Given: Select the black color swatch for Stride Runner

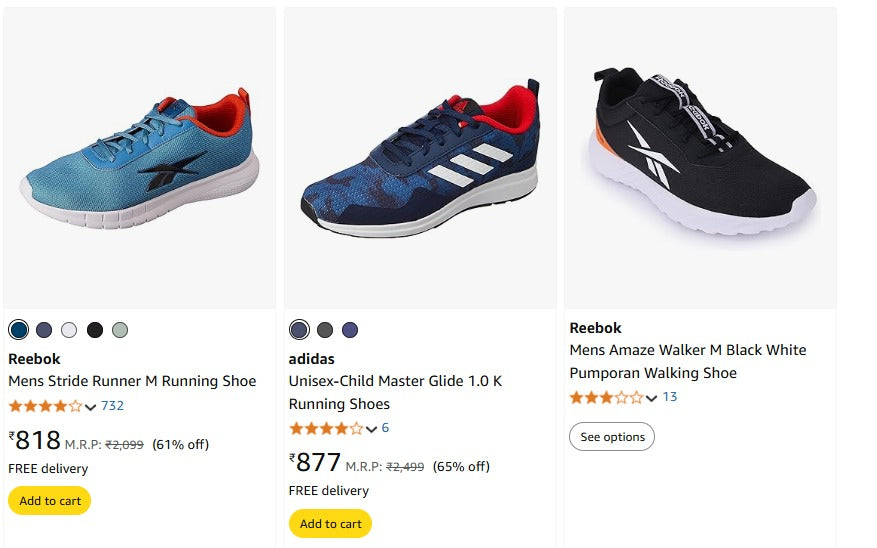Looking at the screenshot, I should tap(95, 330).
